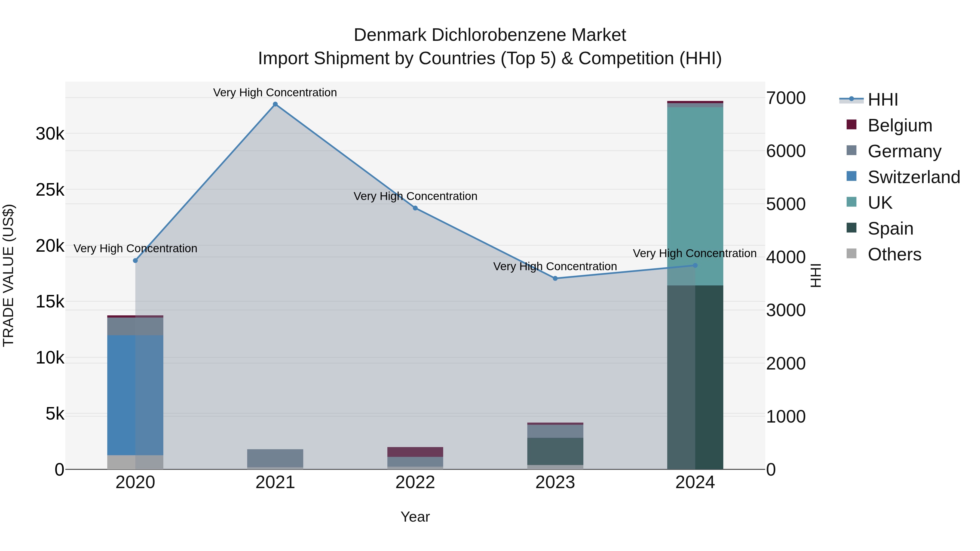Click Very High Concentration label above 2021
The image size is (980, 551).
tap(275, 93)
